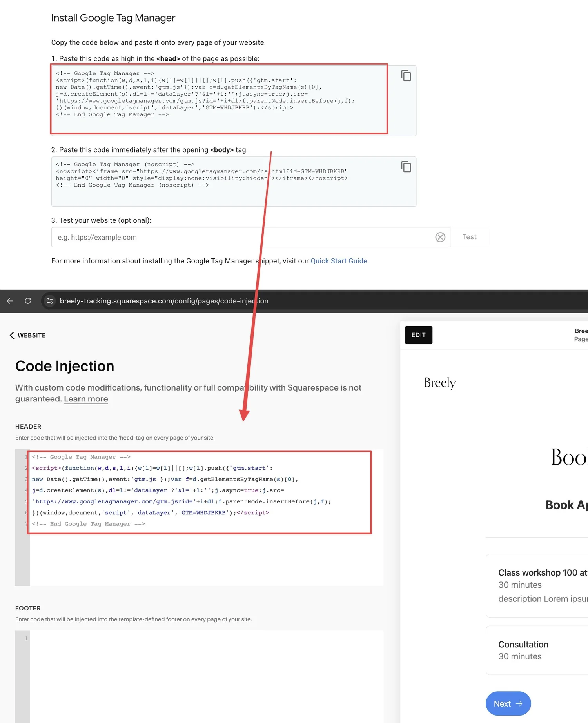This screenshot has height=723, width=588.
Task: Click the Breely site title logo
Action: (x=440, y=382)
